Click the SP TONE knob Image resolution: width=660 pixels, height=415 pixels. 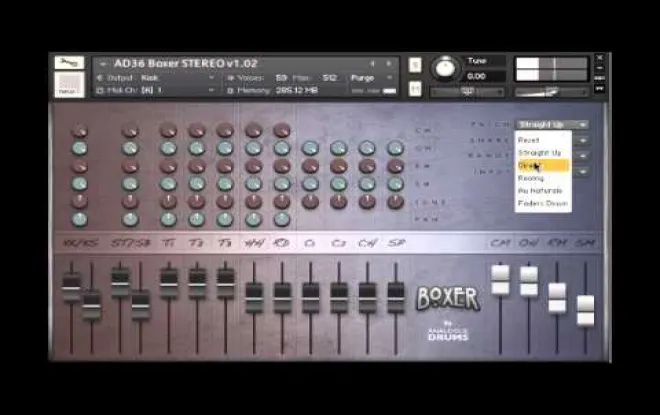pos(395,202)
